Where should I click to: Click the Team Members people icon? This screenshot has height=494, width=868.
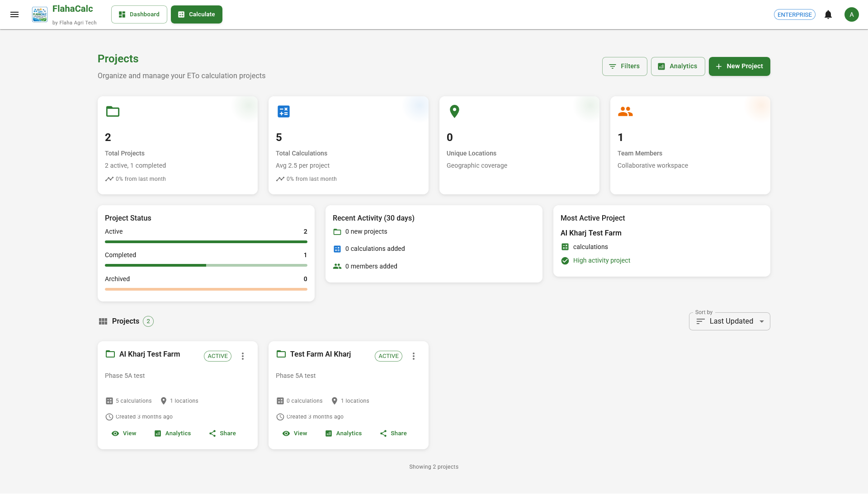625,111
